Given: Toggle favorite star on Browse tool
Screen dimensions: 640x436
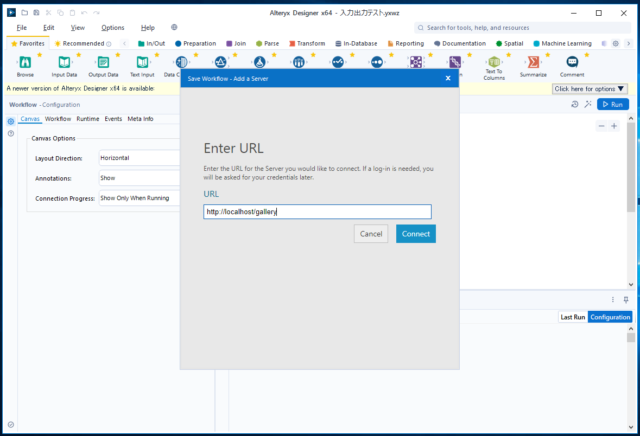Looking at the screenshot, I should (x=40, y=55).
